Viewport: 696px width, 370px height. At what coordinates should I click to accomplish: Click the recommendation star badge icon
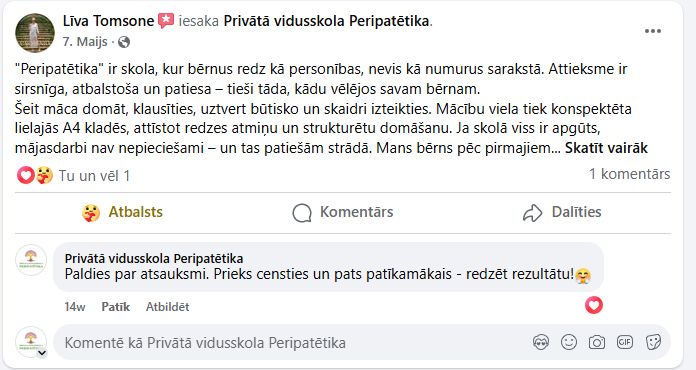(166, 21)
